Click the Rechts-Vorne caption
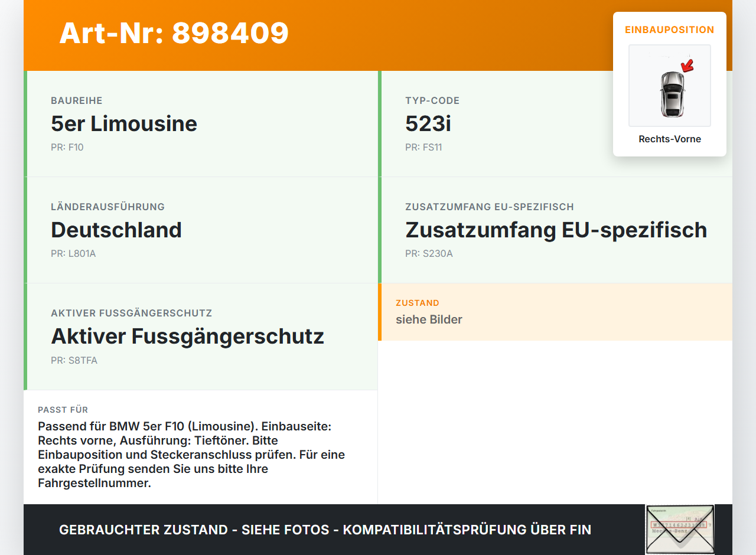Screen dimensions: 756x555 [670, 139]
